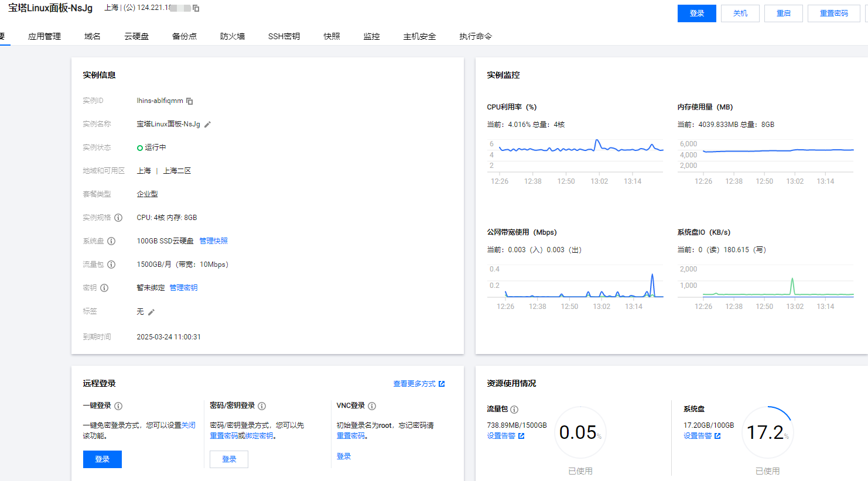This screenshot has height=481, width=868.
Task: Copy the public IP address
Action: point(196,8)
